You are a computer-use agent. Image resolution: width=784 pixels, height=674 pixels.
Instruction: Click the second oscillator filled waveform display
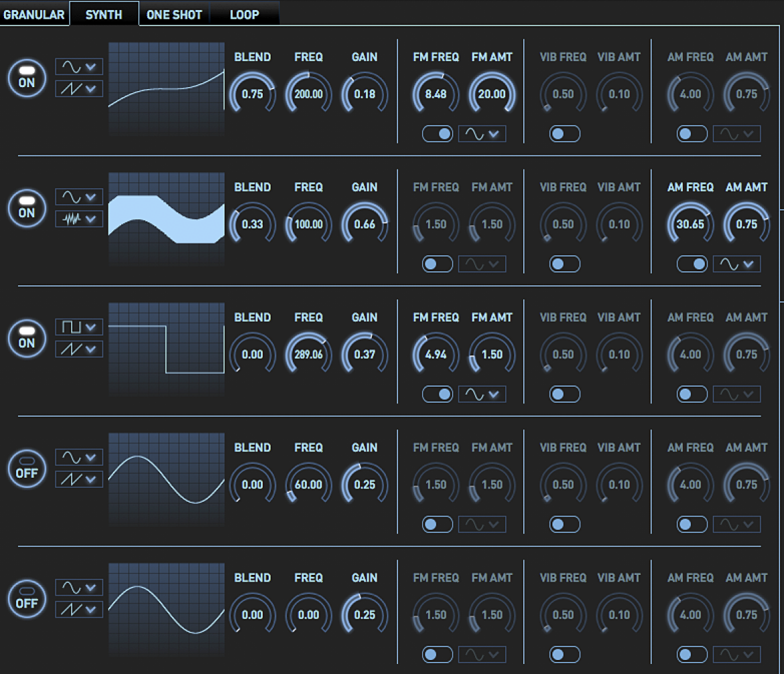pyautogui.click(x=166, y=219)
